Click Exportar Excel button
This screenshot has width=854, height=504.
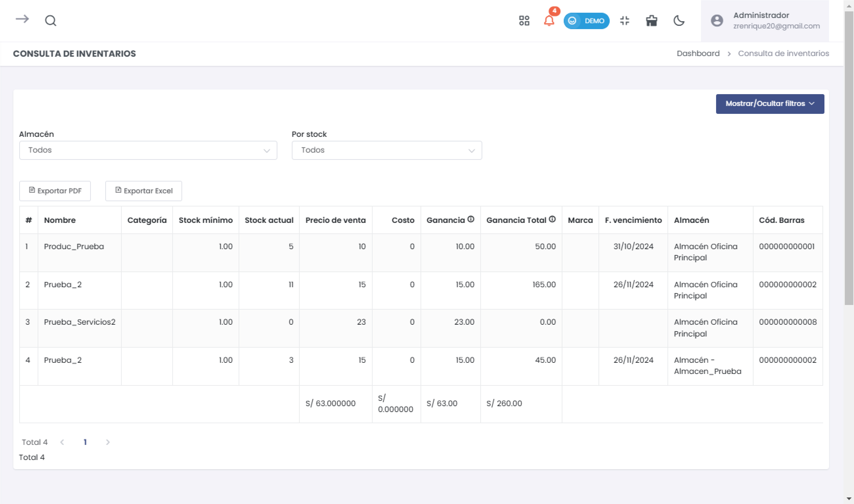click(x=143, y=191)
